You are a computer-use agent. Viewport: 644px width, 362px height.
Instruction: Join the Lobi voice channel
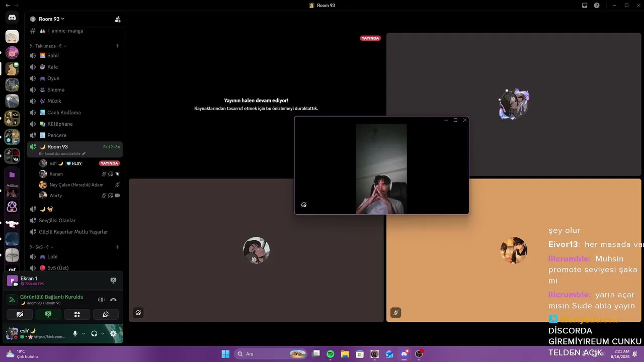tap(75, 256)
